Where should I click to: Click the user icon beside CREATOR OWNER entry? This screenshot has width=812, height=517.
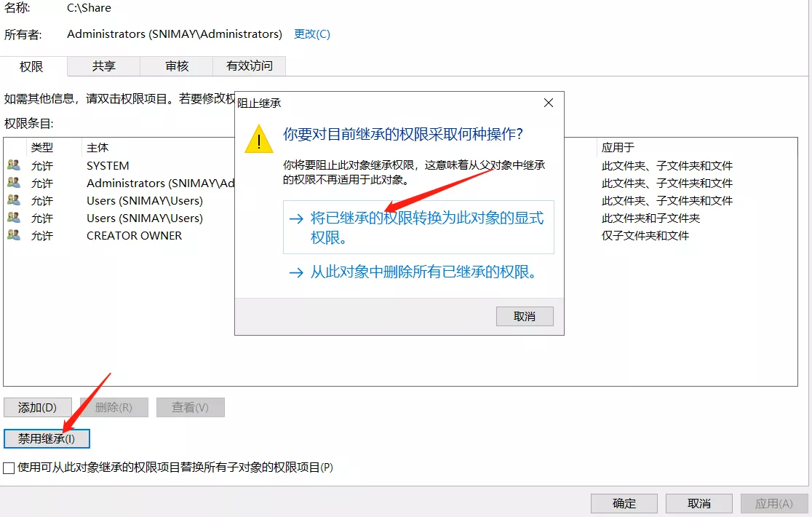(14, 235)
